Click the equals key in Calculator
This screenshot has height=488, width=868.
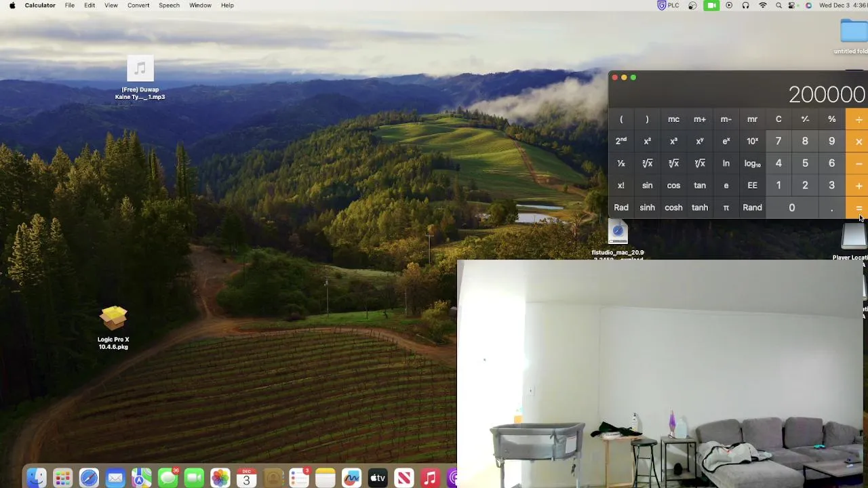pos(856,208)
